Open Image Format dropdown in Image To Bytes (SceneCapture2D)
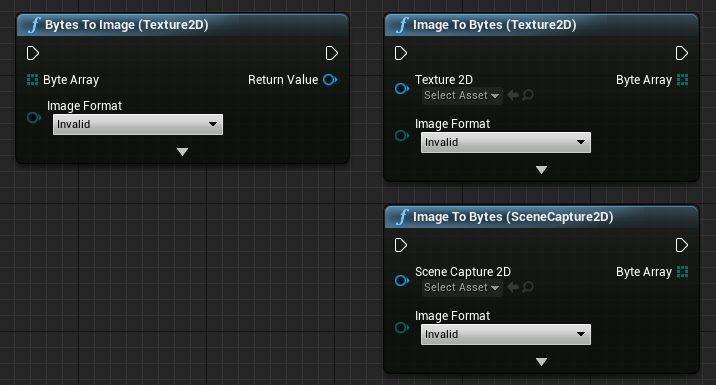This screenshot has width=716, height=385. (505, 334)
